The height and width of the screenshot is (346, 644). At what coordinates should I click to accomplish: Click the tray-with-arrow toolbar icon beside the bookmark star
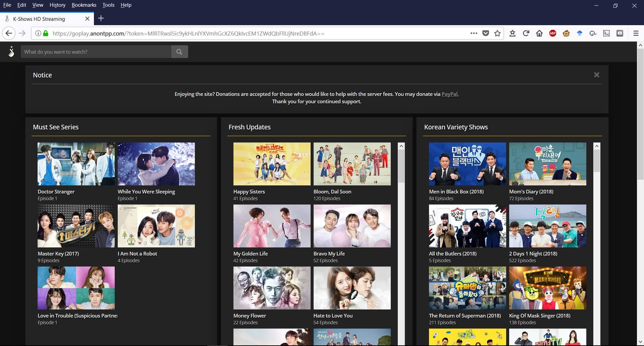point(513,33)
